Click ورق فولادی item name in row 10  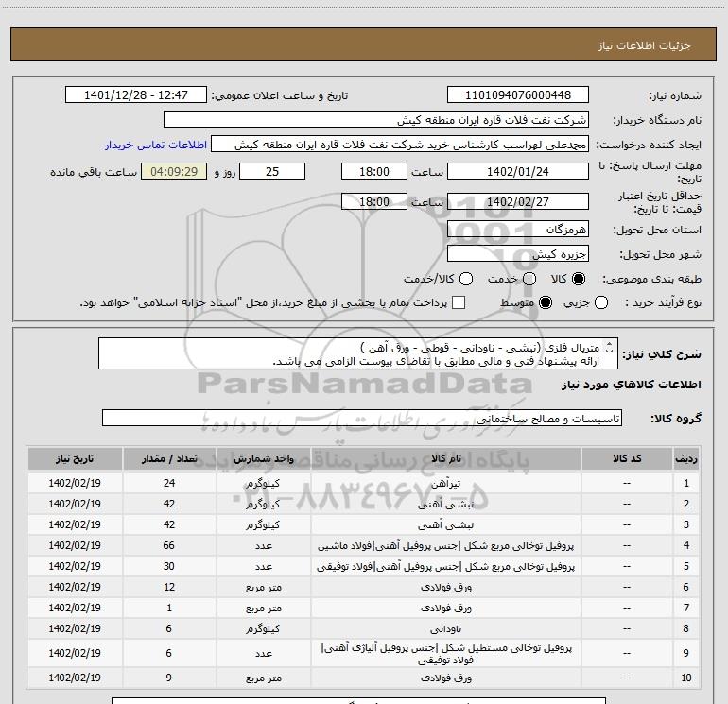(445, 678)
